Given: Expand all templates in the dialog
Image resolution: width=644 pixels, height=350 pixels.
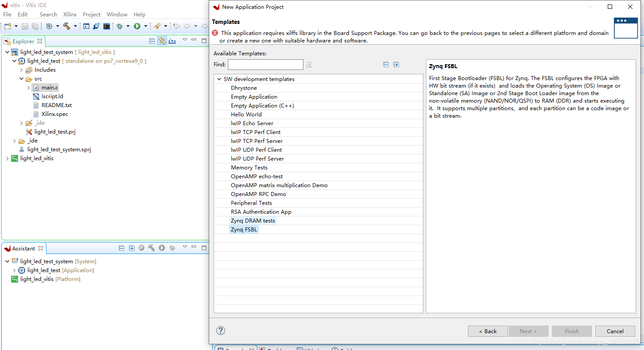Looking at the screenshot, I should [x=396, y=65].
